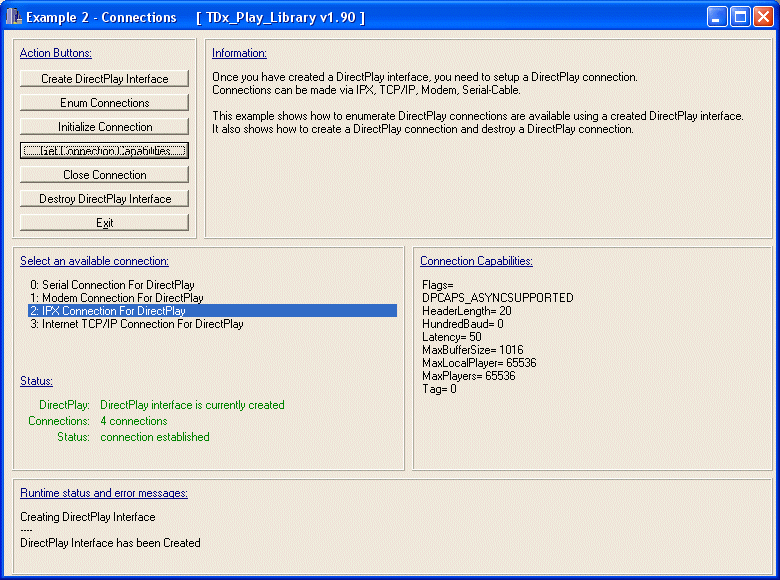The image size is (780, 580).
Task: Click the Tag= 0 value
Action: [439, 388]
